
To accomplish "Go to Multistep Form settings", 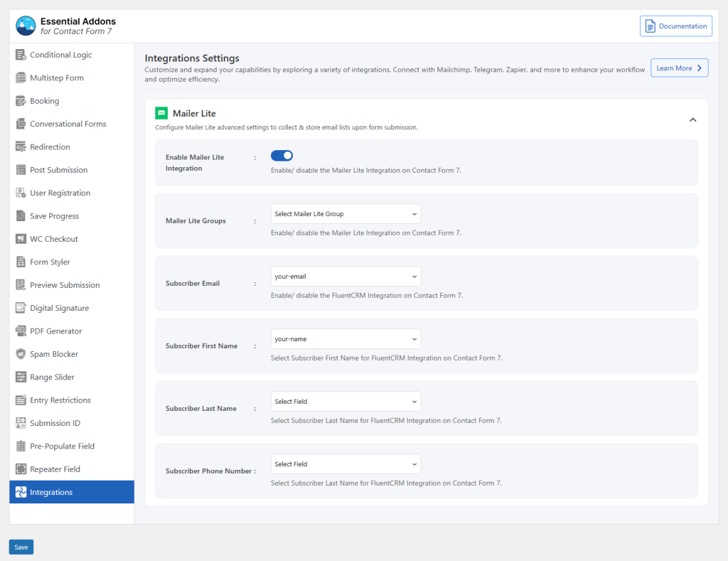I will click(x=72, y=78).
